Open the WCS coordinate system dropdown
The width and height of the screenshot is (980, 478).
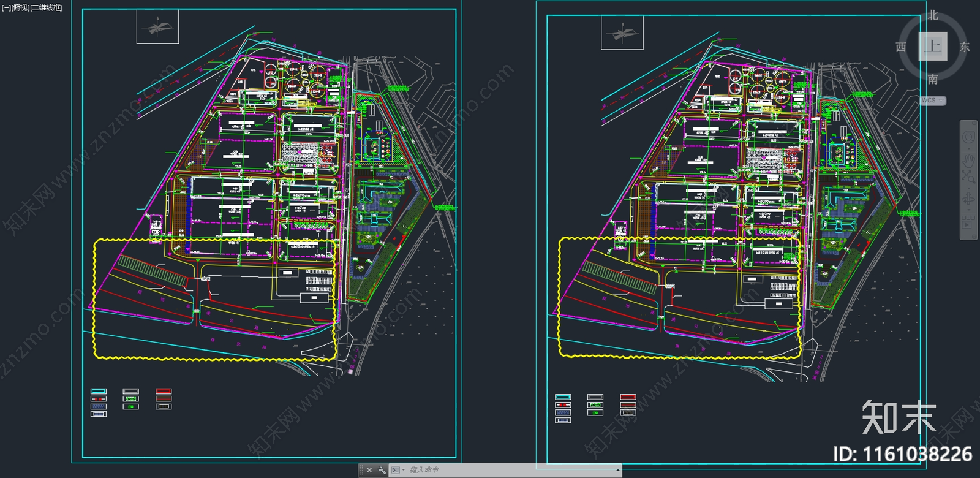point(933,101)
